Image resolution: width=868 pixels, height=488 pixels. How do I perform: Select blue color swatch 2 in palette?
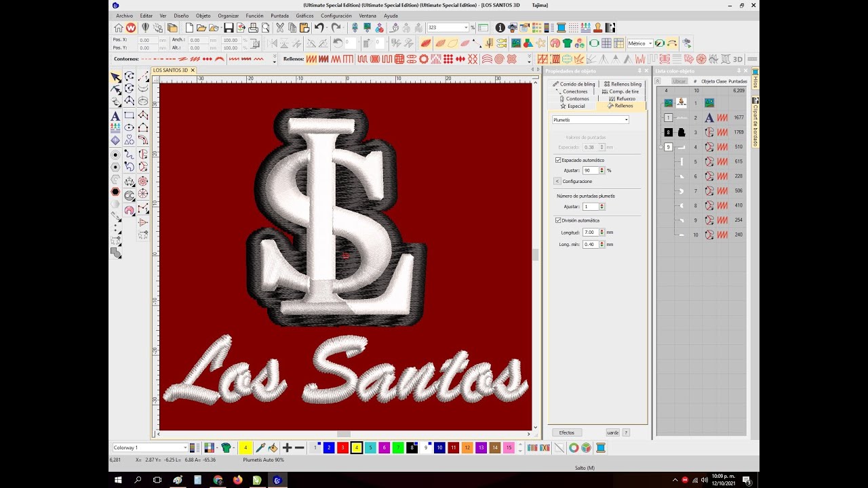click(329, 448)
